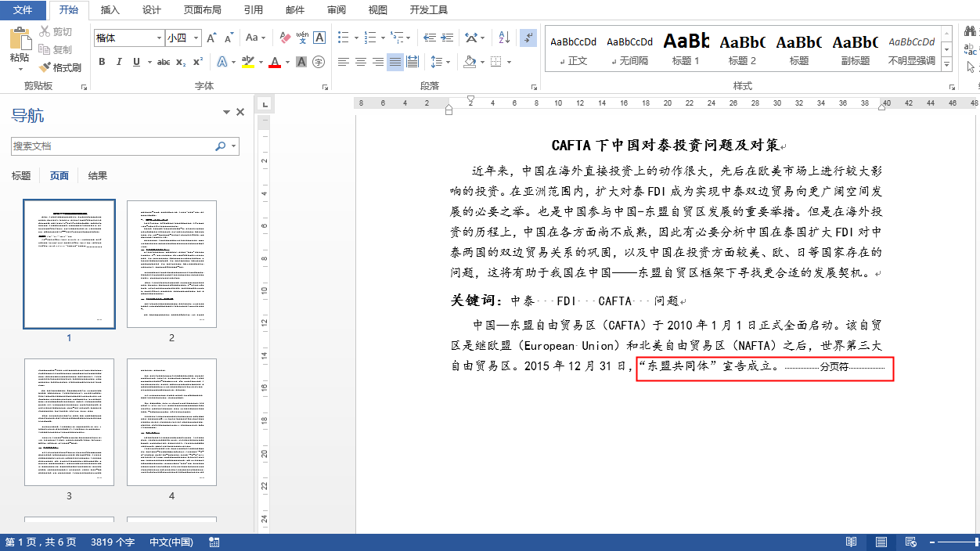Toggle bold formatting

pos(103,60)
